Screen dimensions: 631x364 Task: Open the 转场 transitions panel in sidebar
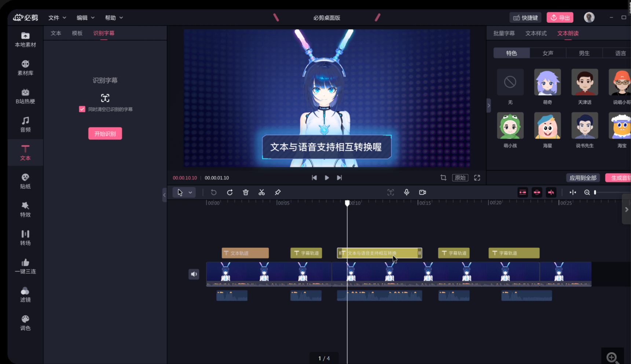(x=25, y=238)
